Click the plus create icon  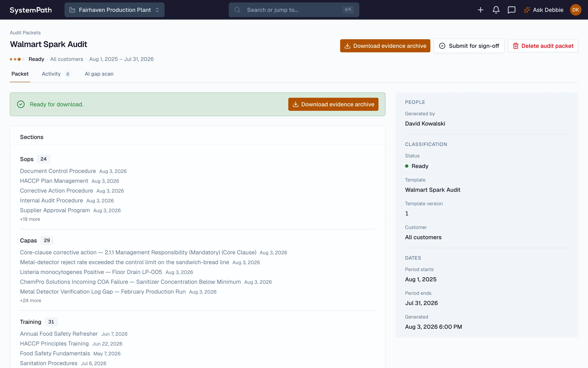pyautogui.click(x=480, y=10)
